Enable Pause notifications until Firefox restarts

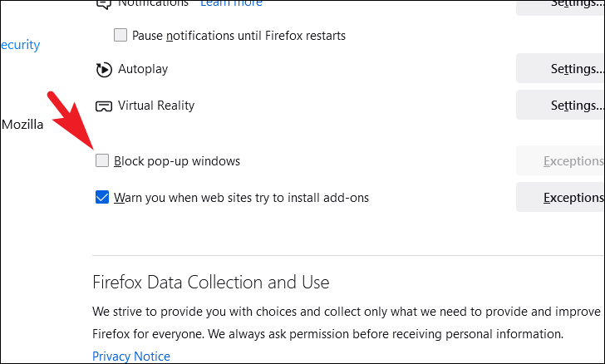(x=121, y=35)
